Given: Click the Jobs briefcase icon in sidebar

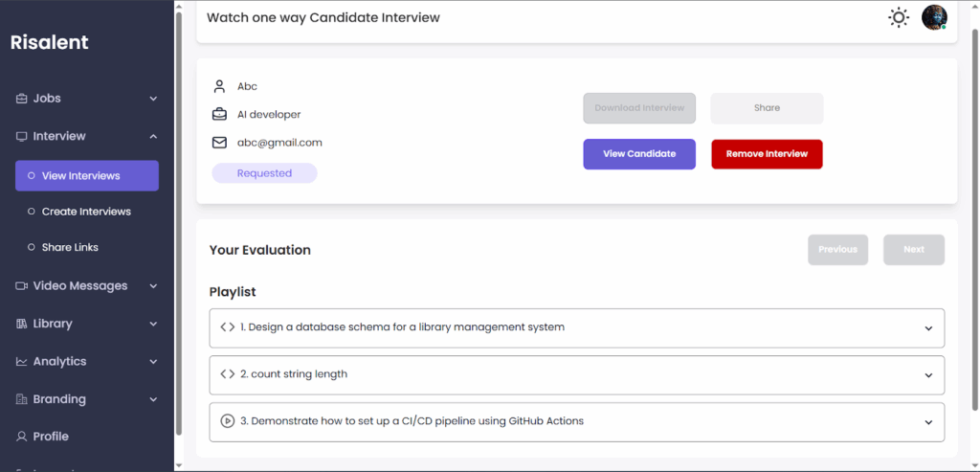Looking at the screenshot, I should (22, 99).
